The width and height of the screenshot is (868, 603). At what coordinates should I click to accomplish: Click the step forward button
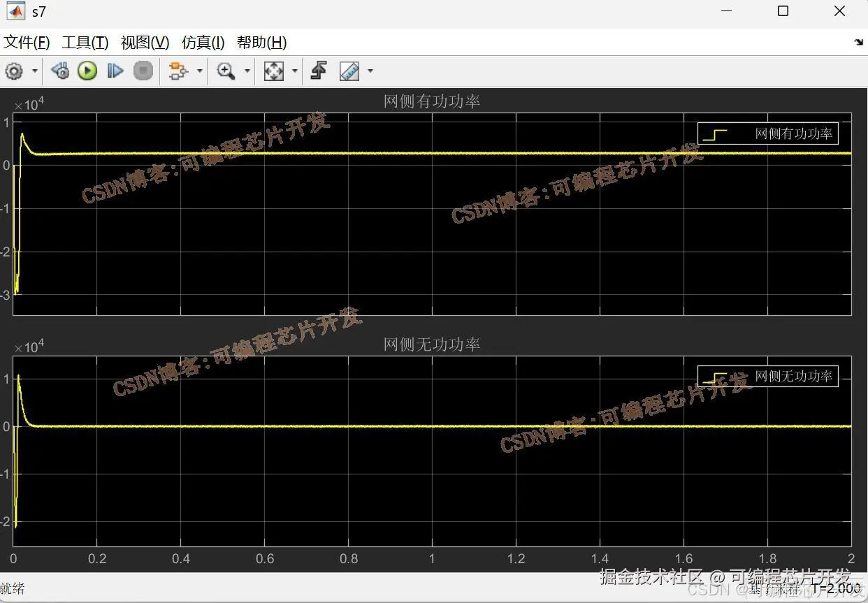click(x=115, y=71)
